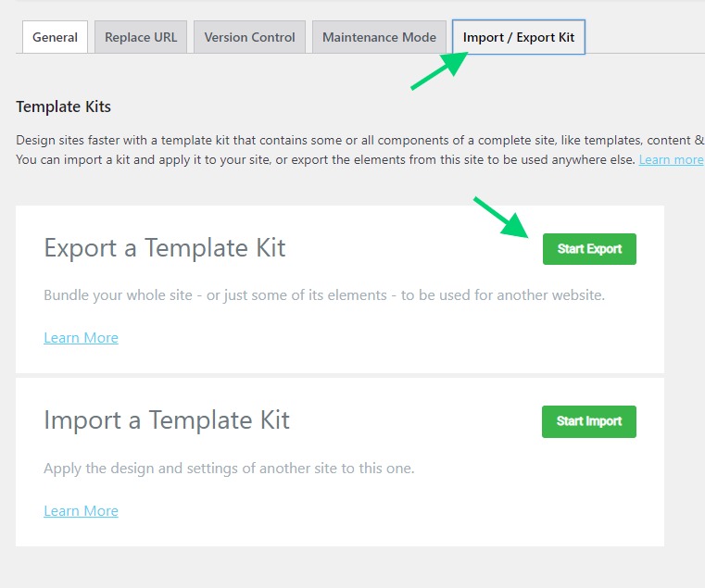The height and width of the screenshot is (588, 705).
Task: Click the Start Export button
Action: (x=589, y=249)
